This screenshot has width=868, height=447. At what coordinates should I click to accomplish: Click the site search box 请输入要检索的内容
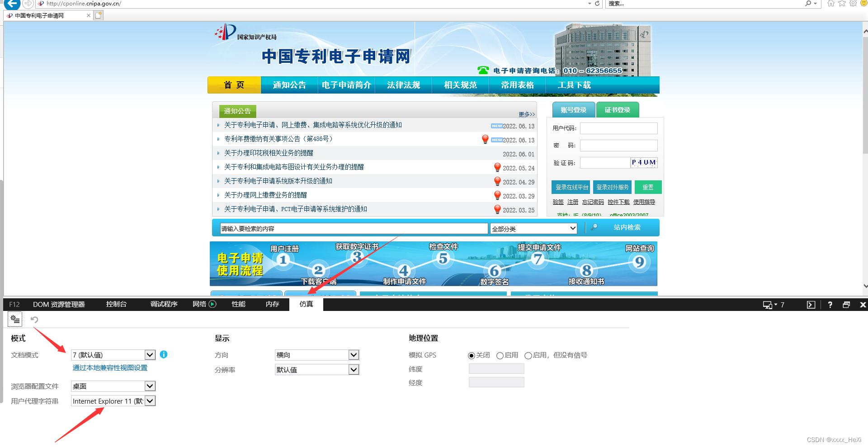pos(354,229)
